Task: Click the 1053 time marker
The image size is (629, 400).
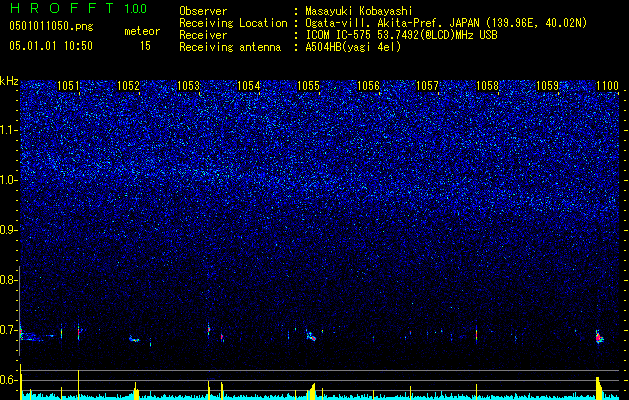Action: pos(188,85)
